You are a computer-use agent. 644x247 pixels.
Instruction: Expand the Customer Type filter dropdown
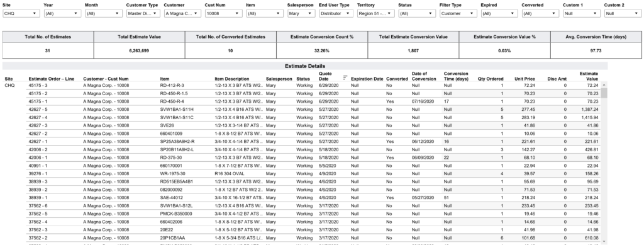coord(143,14)
